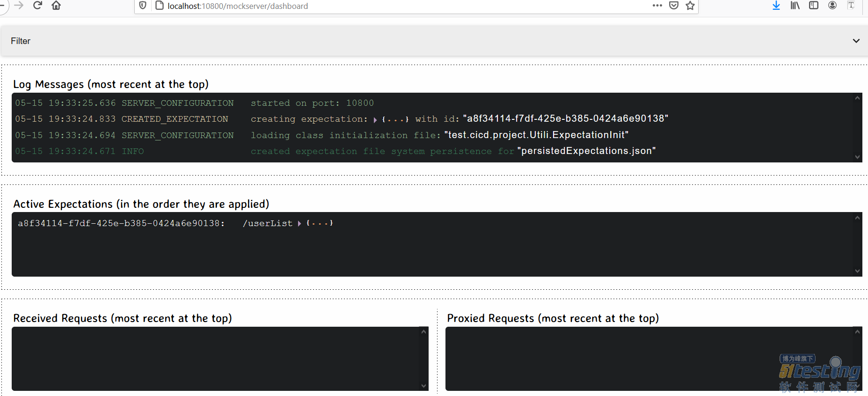Bookmark this page with the star icon

(x=690, y=6)
